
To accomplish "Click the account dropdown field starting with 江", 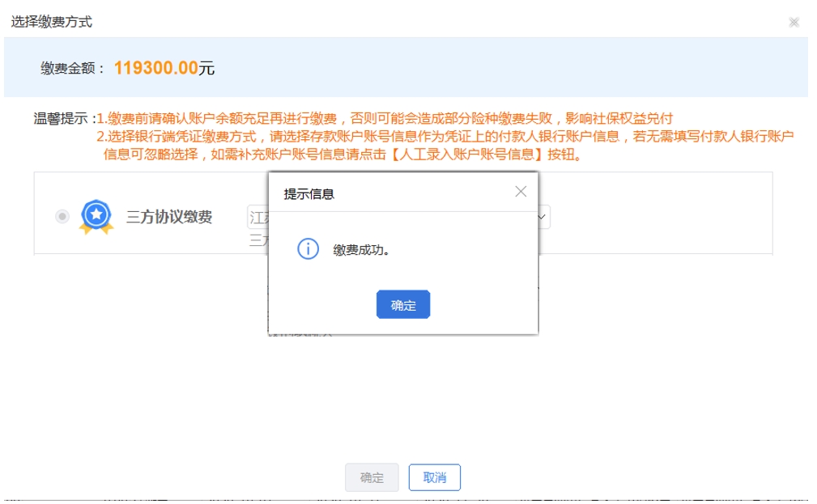I will coord(257,217).
